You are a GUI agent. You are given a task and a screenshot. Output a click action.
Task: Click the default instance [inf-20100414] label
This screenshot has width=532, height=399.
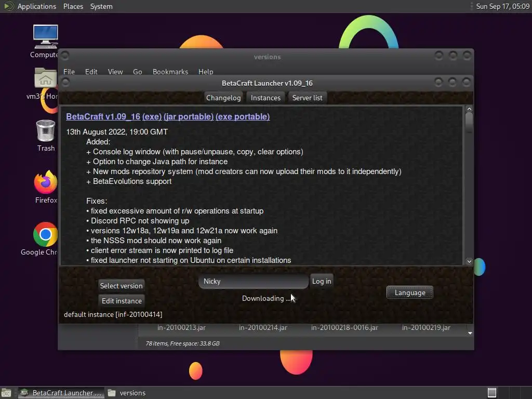click(x=113, y=314)
